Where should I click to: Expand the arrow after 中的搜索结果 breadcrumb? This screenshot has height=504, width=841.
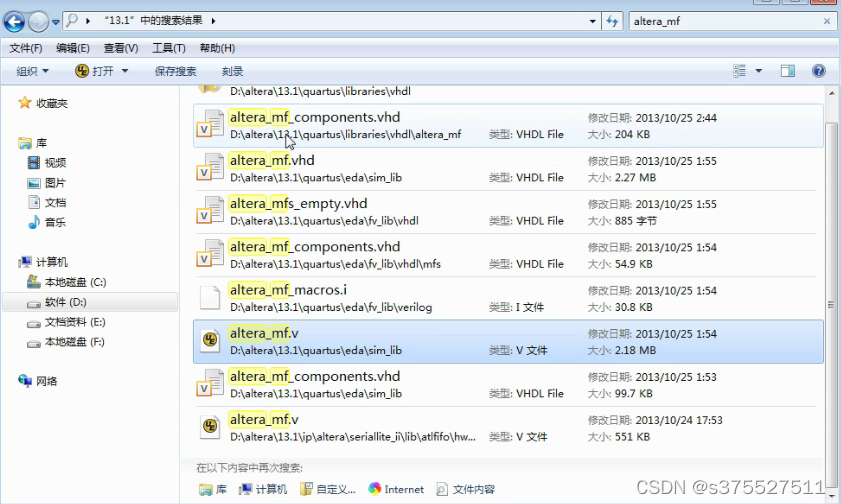point(213,21)
